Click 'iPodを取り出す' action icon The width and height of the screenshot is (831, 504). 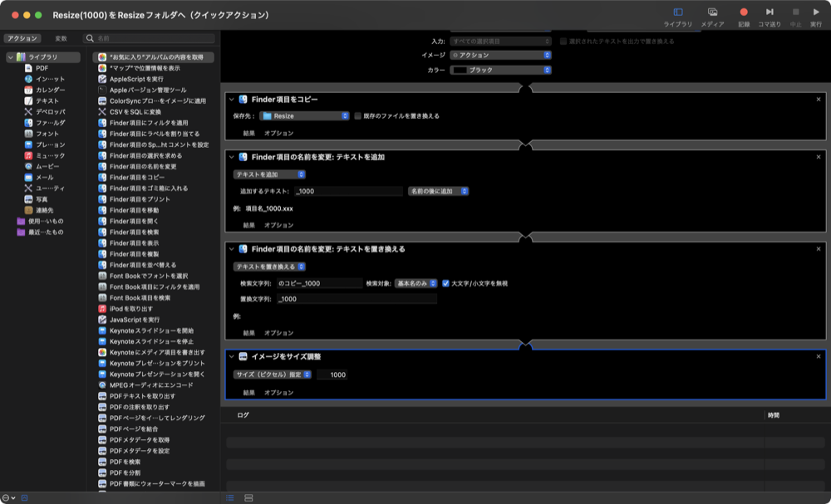[102, 309]
